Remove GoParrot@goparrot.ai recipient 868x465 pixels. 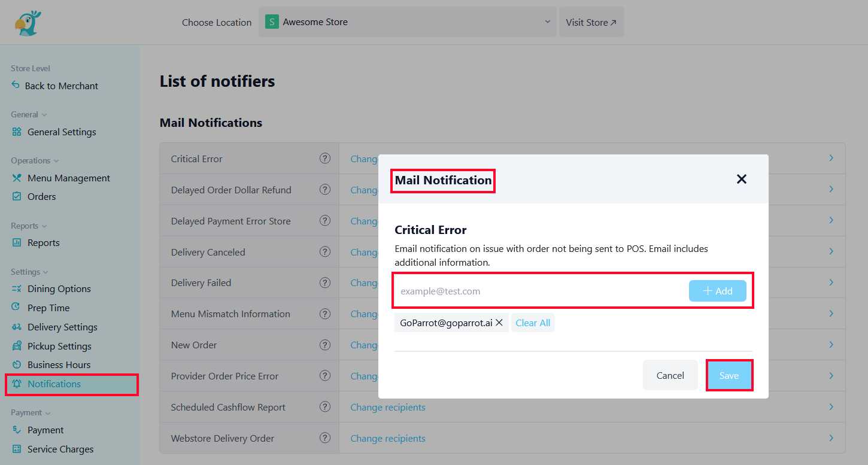point(499,323)
